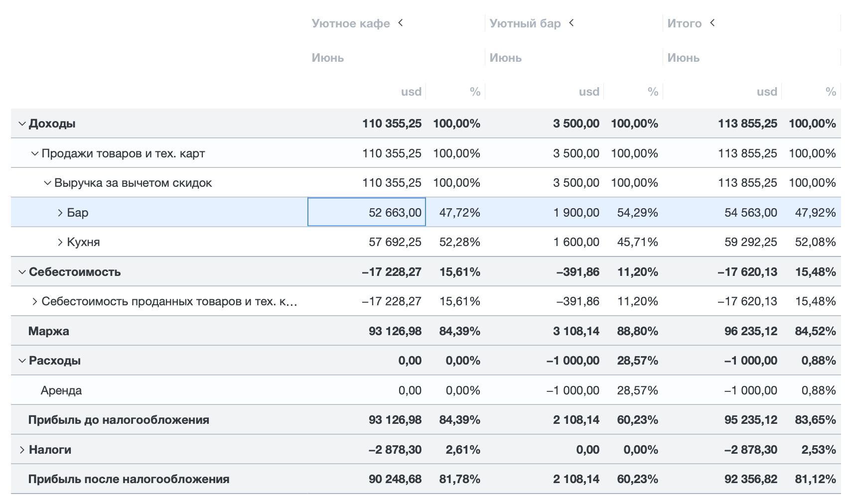Screen dimensions: 847x504
Task: Click Июнь header under Уютное кафе
Action: (x=328, y=58)
